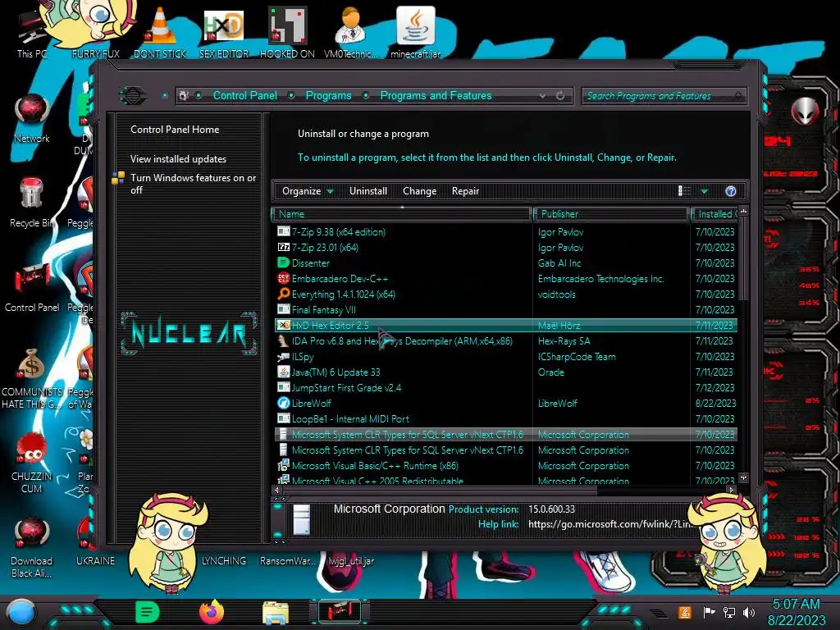Click the Change toolbar command
Image resolution: width=840 pixels, height=630 pixels.
click(419, 191)
